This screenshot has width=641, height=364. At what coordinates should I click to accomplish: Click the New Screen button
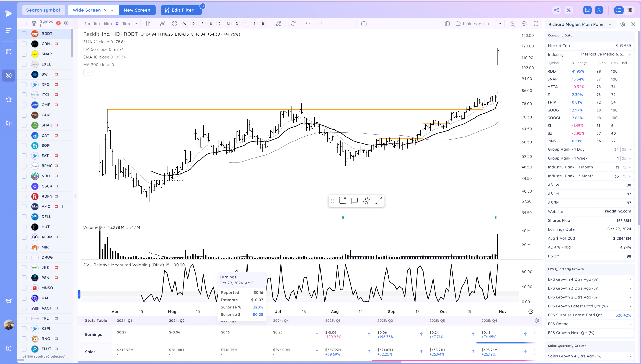137,10
